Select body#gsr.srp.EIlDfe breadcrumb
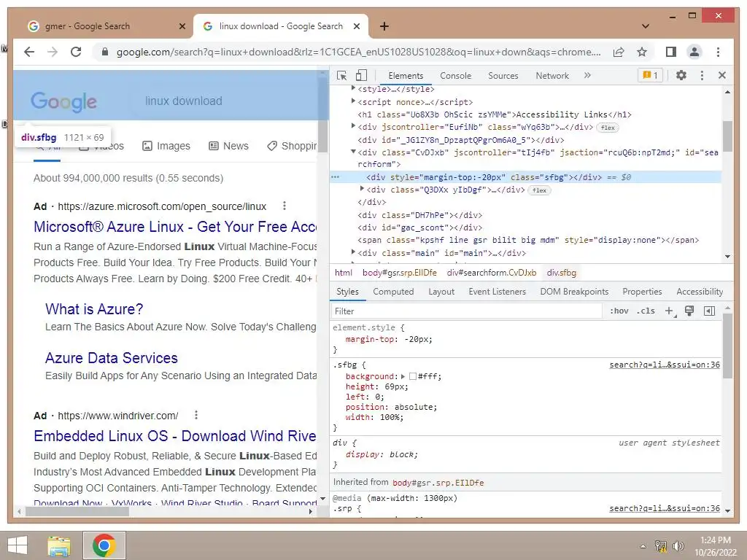747x560 pixels. click(x=399, y=273)
